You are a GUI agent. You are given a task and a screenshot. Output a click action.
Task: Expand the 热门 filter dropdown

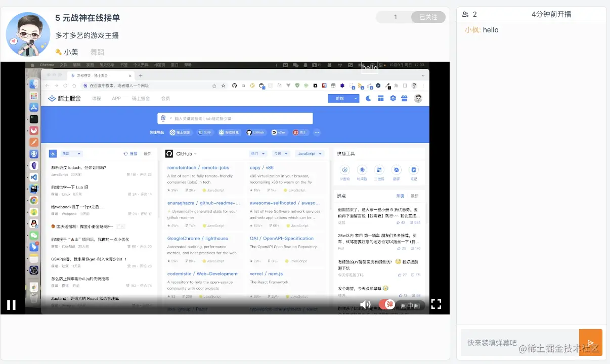[258, 153]
